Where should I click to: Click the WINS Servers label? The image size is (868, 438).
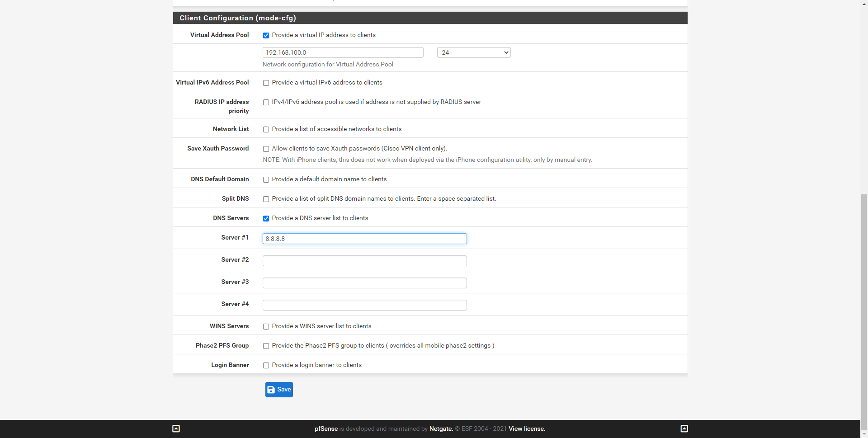[x=229, y=326]
